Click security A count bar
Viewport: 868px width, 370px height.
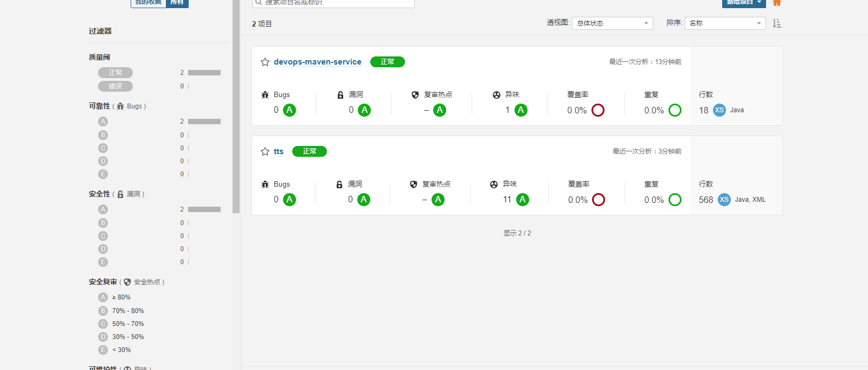tap(204, 209)
